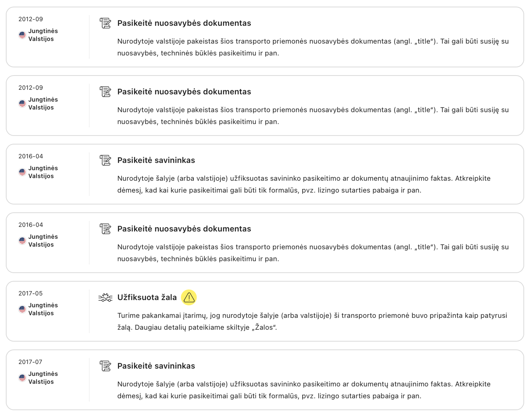Select 2017-07 Pasikeitė savininkas heading
Image resolution: width=532 pixels, height=416 pixels.
[156, 366]
